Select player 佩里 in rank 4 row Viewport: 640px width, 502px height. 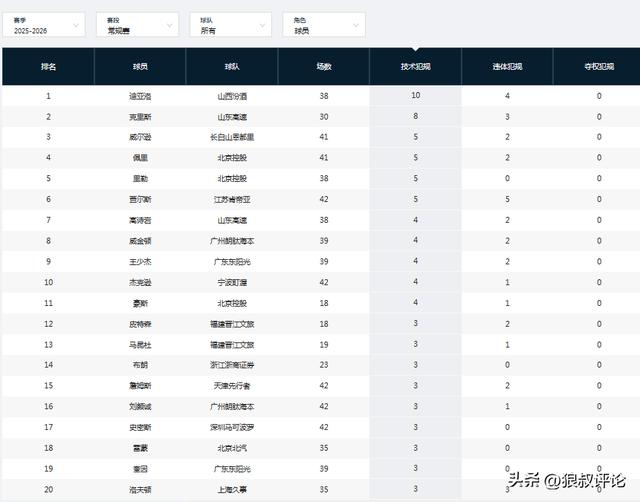pyautogui.click(x=140, y=158)
